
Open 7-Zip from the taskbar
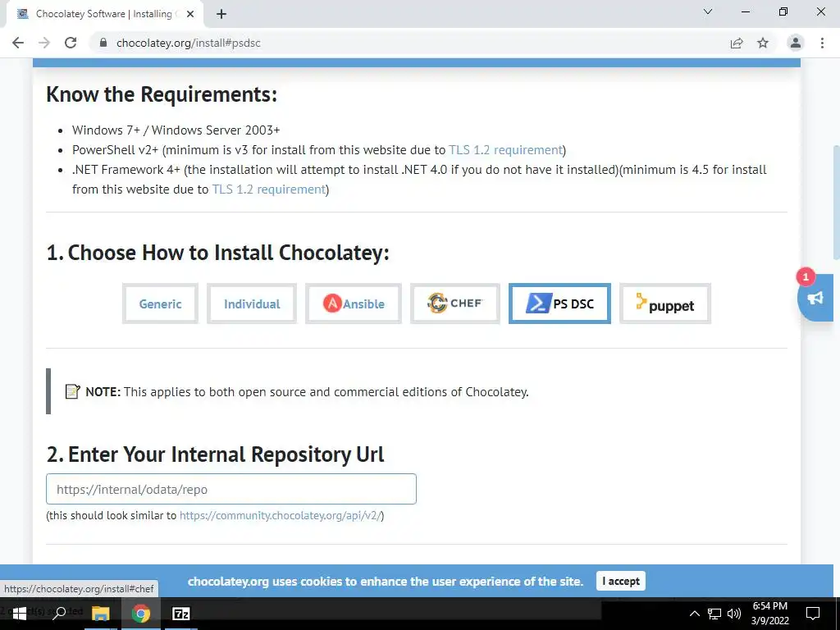181,614
